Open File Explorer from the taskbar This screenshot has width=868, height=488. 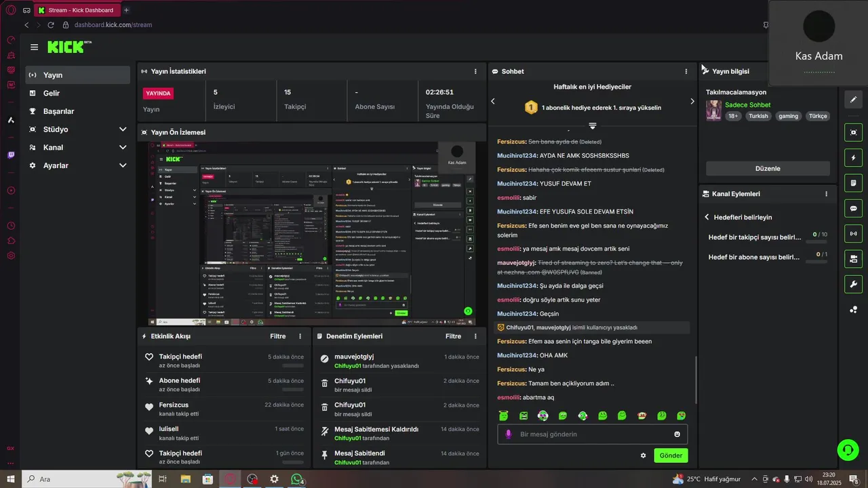coord(185,479)
